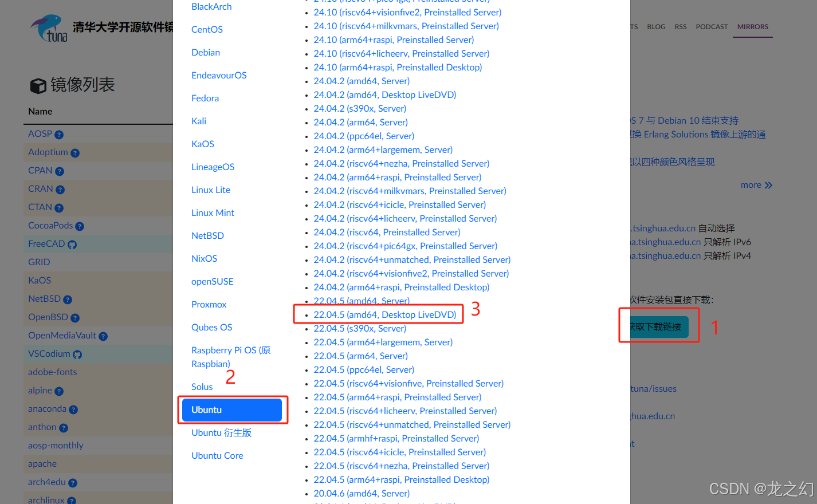Click the more link

[x=751, y=185]
